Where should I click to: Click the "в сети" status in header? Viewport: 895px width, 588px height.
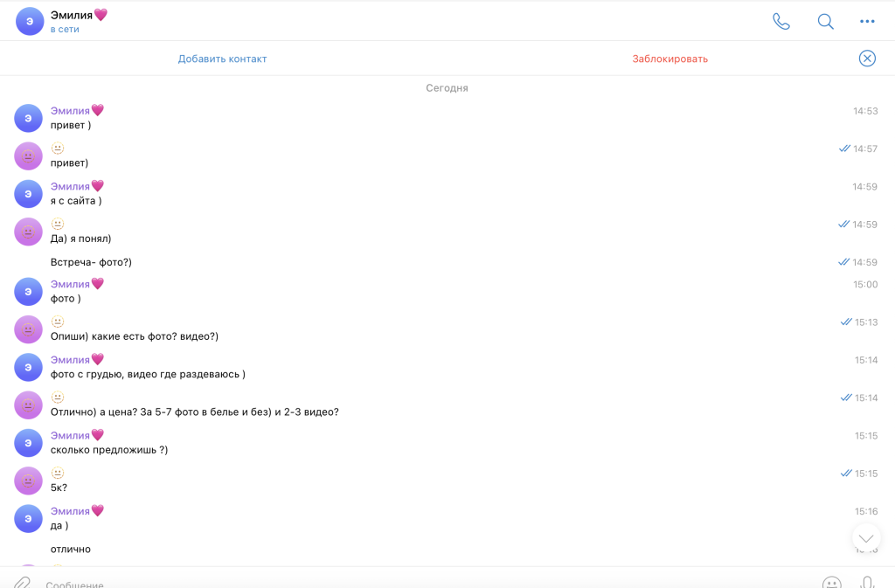coord(65,30)
